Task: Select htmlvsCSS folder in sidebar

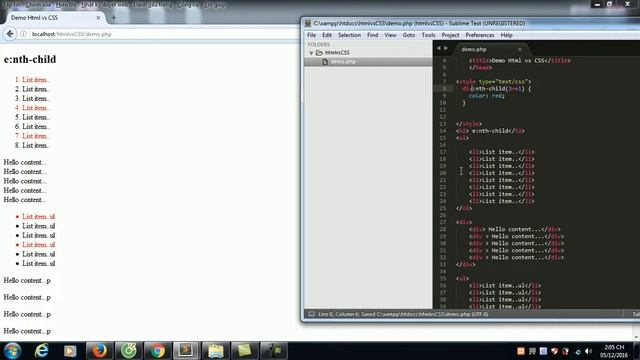Action: pos(337,53)
